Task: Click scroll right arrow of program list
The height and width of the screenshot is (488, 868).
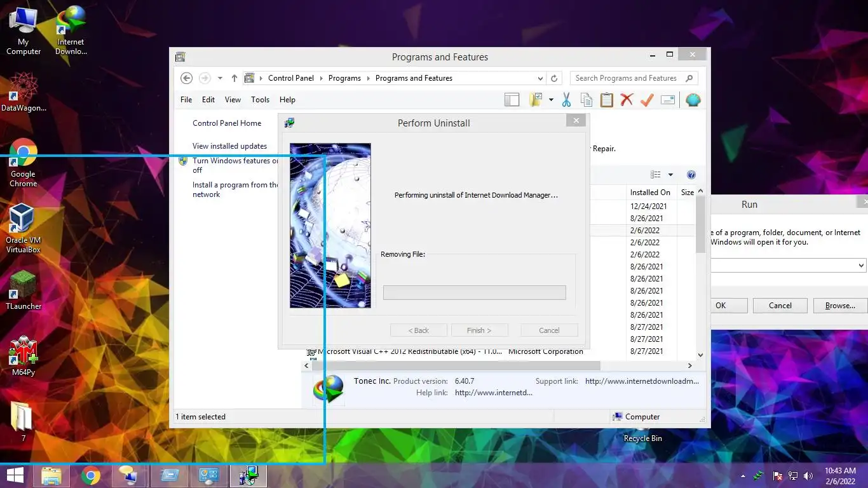Action: pos(690,366)
